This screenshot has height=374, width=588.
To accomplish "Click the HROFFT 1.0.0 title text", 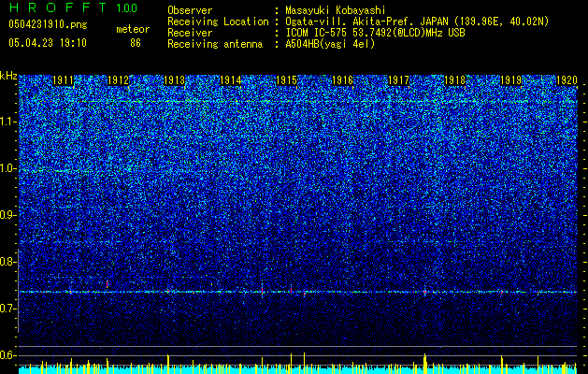I will click(x=73, y=7).
